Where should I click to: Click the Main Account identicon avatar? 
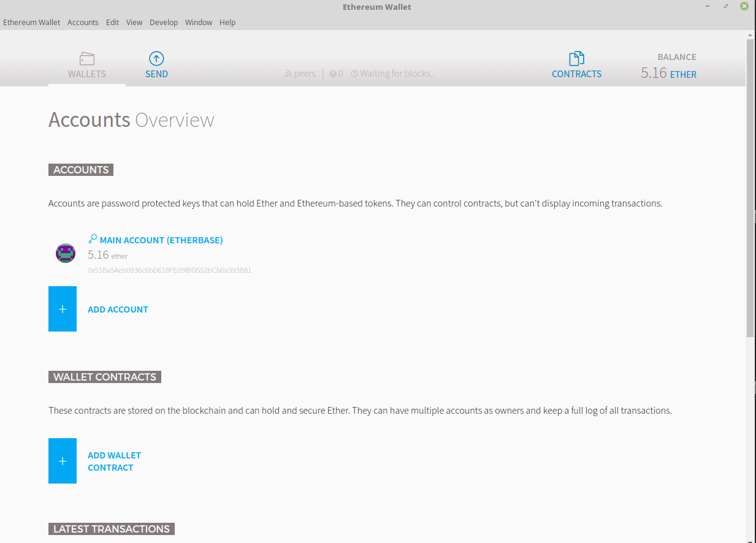pyautogui.click(x=66, y=253)
